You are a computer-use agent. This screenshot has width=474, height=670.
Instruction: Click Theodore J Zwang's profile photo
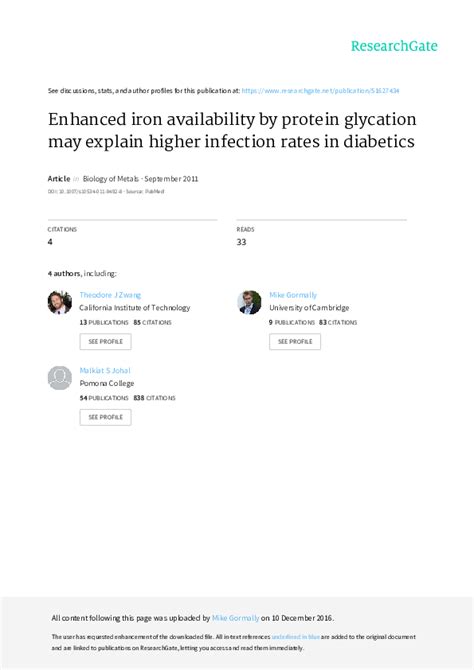[59, 302]
